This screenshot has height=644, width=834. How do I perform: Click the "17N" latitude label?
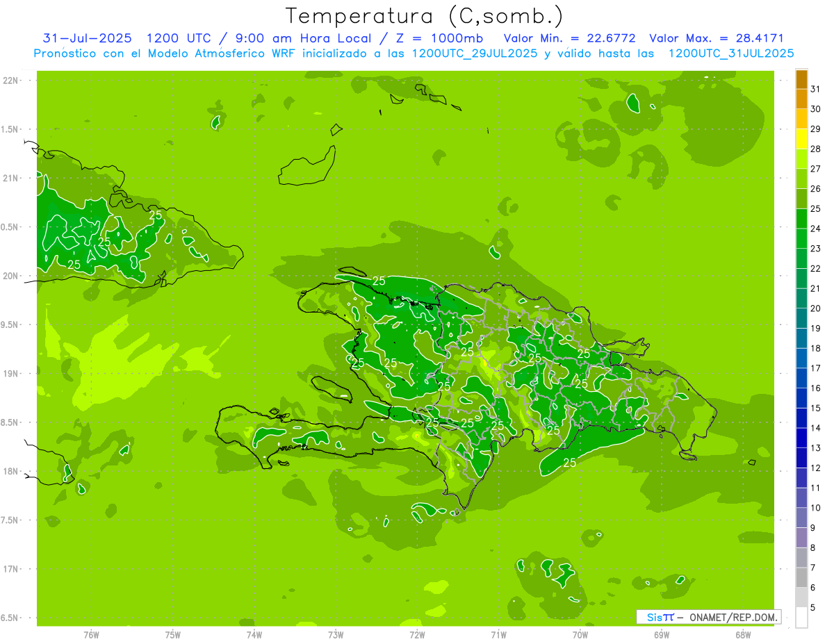10,569
